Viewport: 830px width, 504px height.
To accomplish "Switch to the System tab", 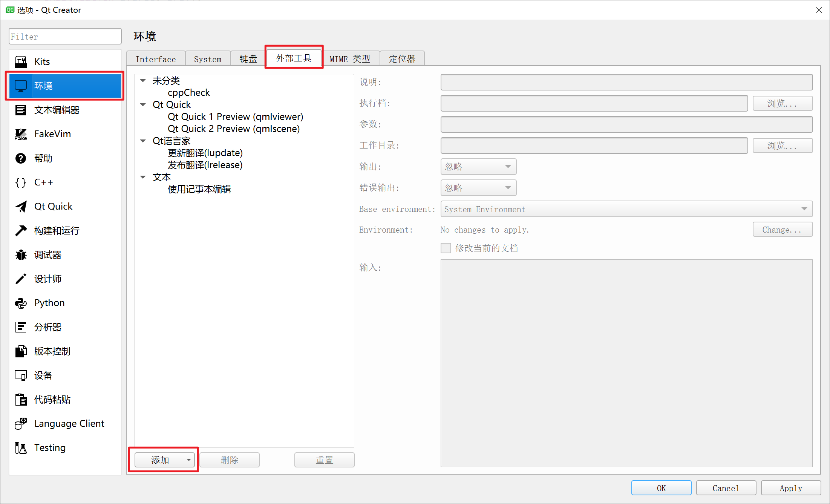I will coord(208,59).
